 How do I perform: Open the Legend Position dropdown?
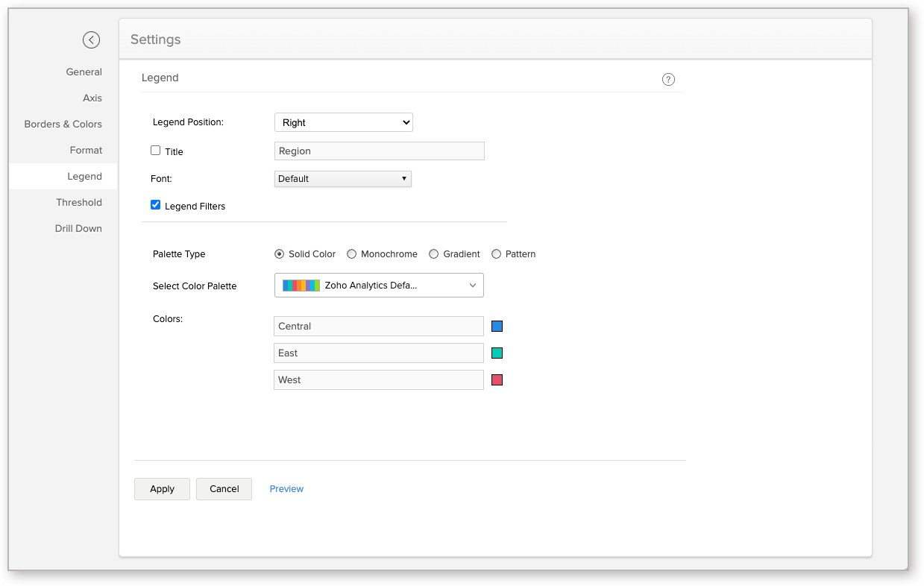click(343, 122)
